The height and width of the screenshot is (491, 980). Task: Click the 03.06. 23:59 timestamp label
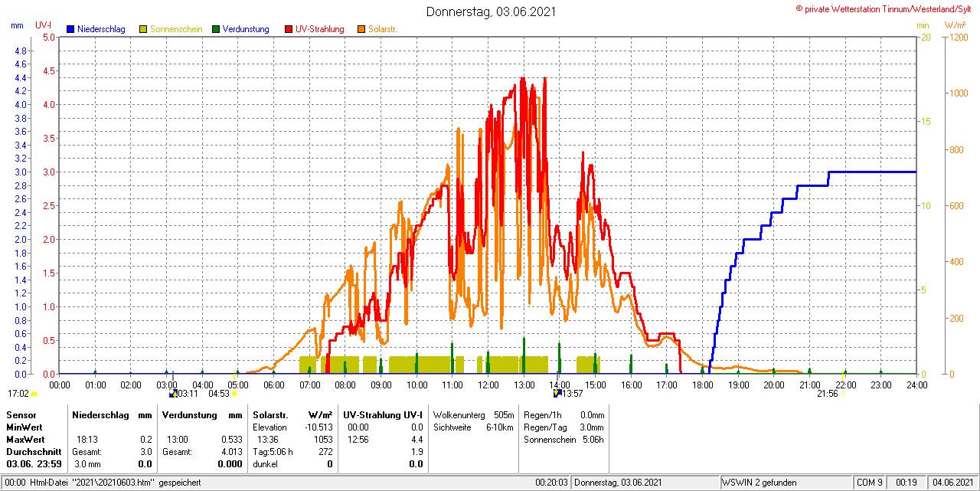point(34,463)
